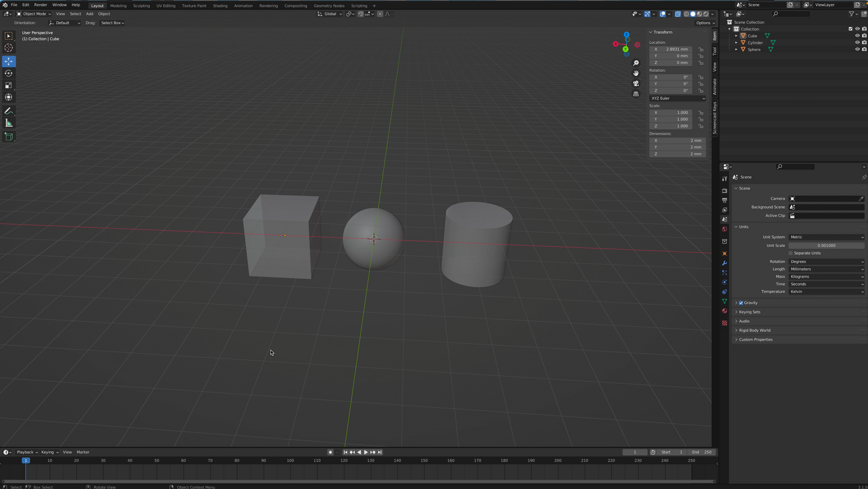Click the Location X field

point(677,49)
